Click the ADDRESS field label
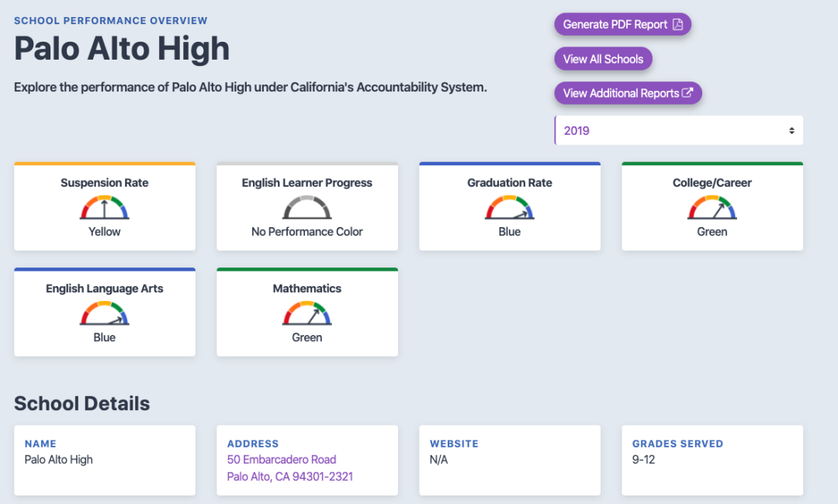838x504 pixels. (253, 444)
